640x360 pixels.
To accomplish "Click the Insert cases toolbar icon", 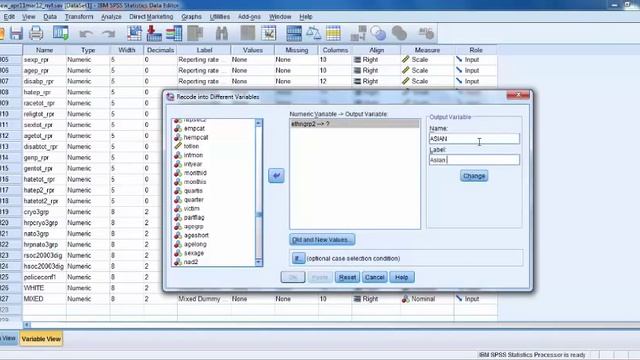I will pos(248,33).
